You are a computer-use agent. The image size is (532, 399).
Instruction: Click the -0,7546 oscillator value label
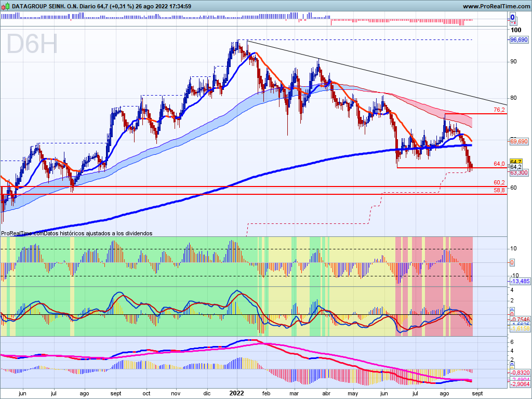coord(520,320)
